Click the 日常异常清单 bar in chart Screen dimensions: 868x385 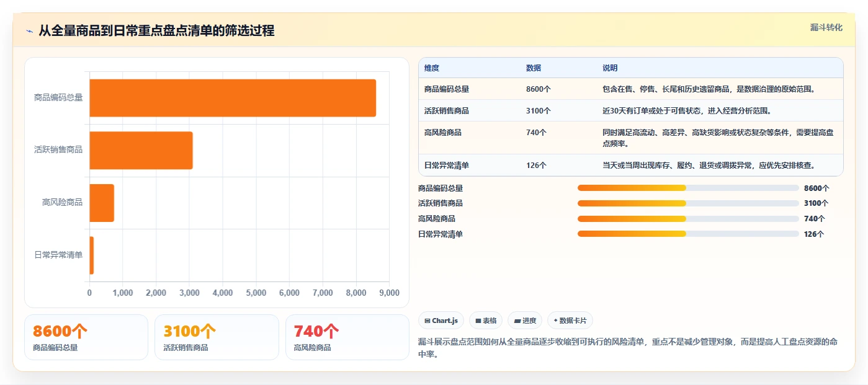[x=91, y=255]
